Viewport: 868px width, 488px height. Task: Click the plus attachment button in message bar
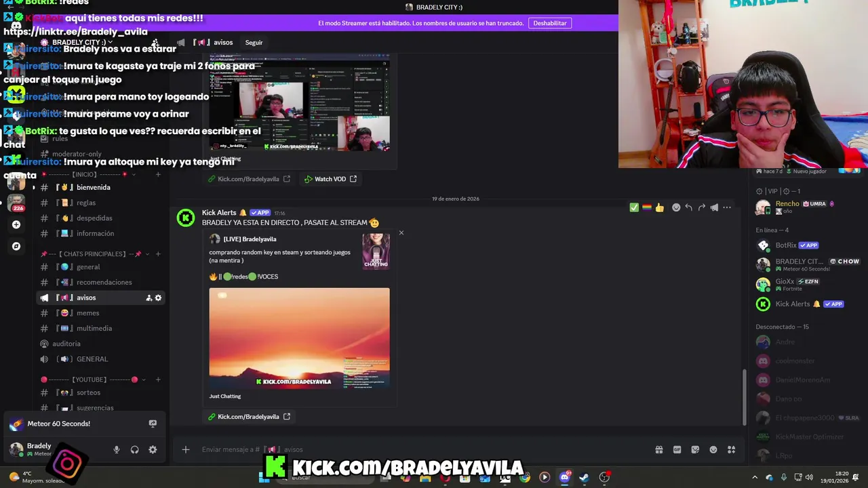click(x=185, y=449)
